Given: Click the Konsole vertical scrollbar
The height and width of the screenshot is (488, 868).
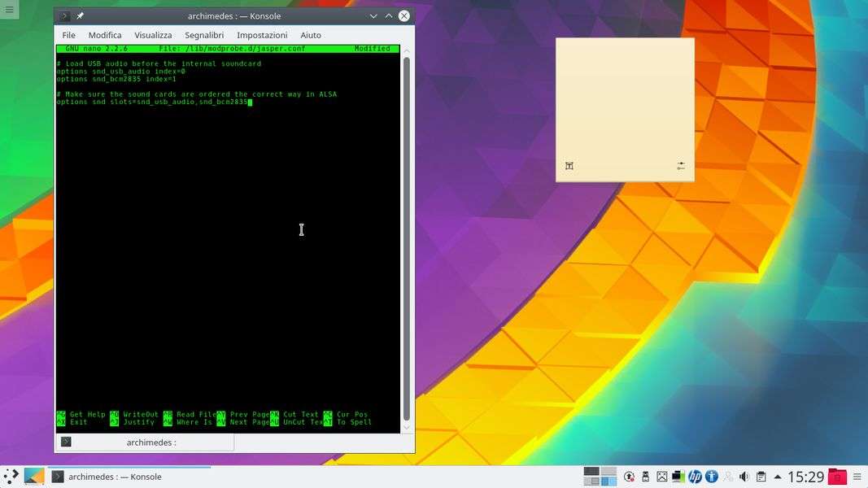Looking at the screenshot, I should coord(407,236).
